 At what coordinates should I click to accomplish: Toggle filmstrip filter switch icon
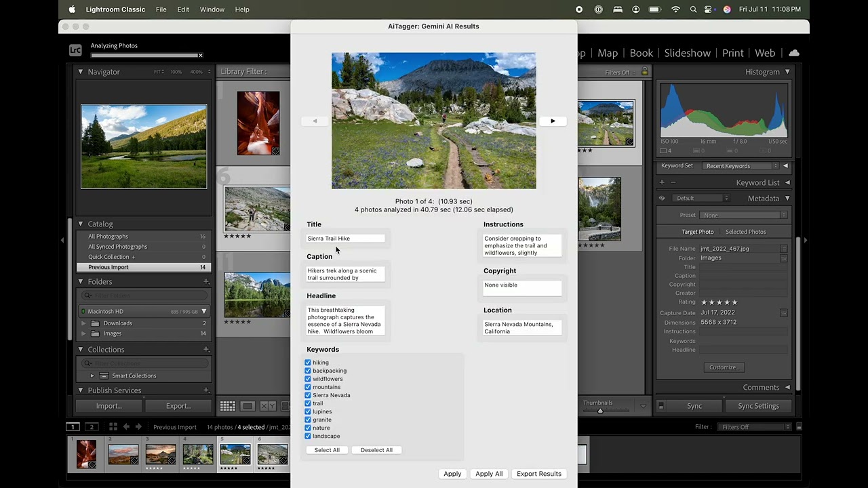pos(799,427)
